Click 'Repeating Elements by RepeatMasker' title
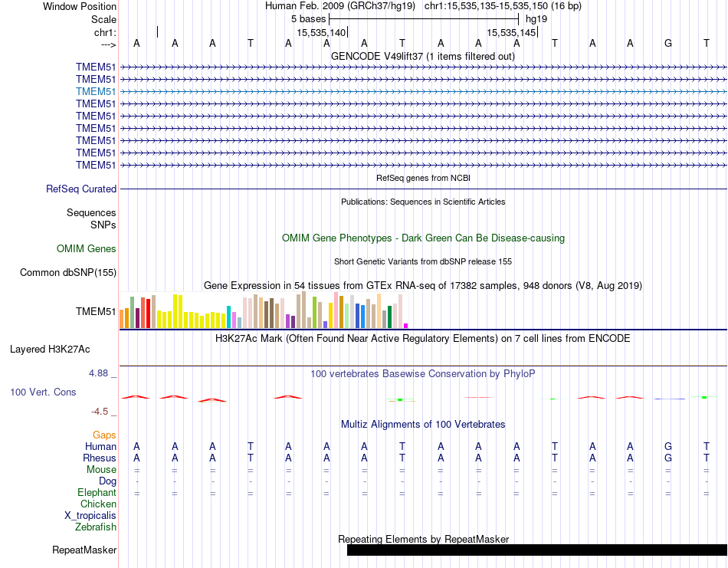Image resolution: width=728 pixels, height=568 pixels. (x=424, y=539)
